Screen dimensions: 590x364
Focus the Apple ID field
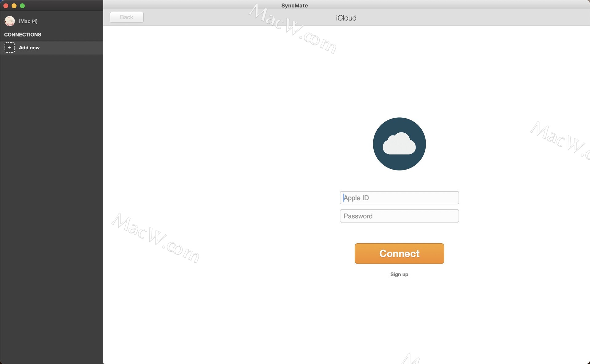399,198
